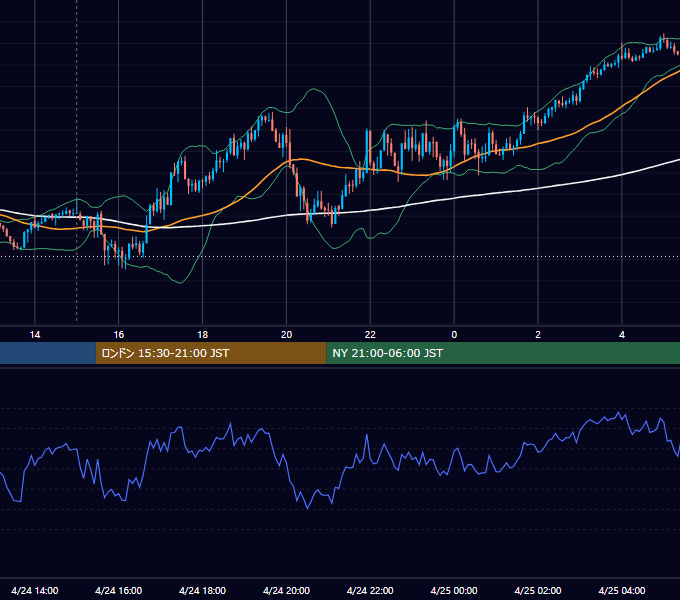Click the 4 hour label on price chart
The image size is (680, 600).
pos(622,334)
